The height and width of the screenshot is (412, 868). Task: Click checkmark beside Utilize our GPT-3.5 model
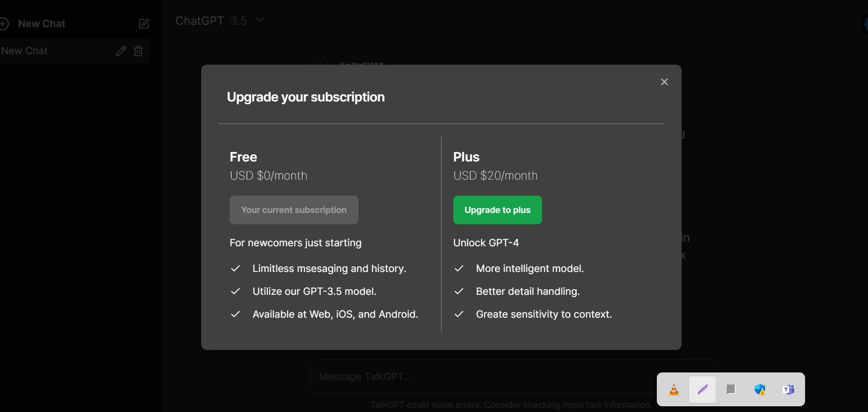coord(235,291)
